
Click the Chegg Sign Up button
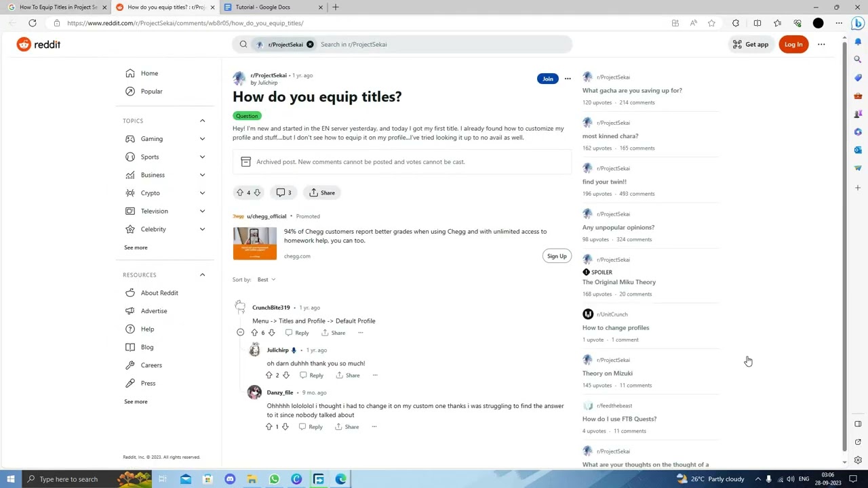(557, 256)
